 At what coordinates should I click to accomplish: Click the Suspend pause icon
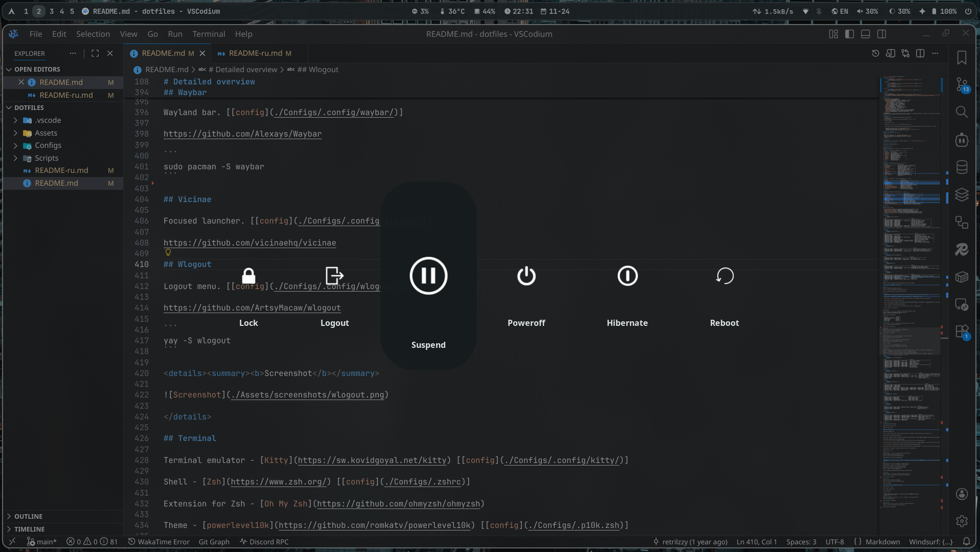pos(428,276)
